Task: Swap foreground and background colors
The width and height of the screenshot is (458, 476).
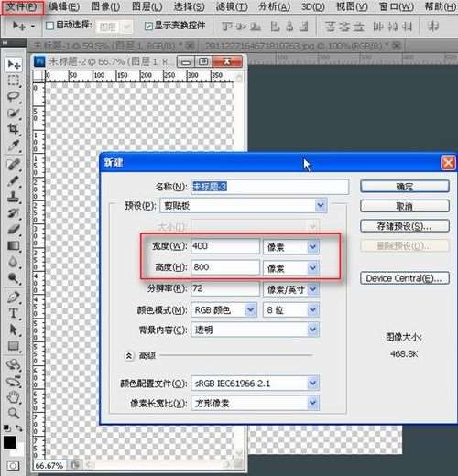Action: [x=19, y=428]
